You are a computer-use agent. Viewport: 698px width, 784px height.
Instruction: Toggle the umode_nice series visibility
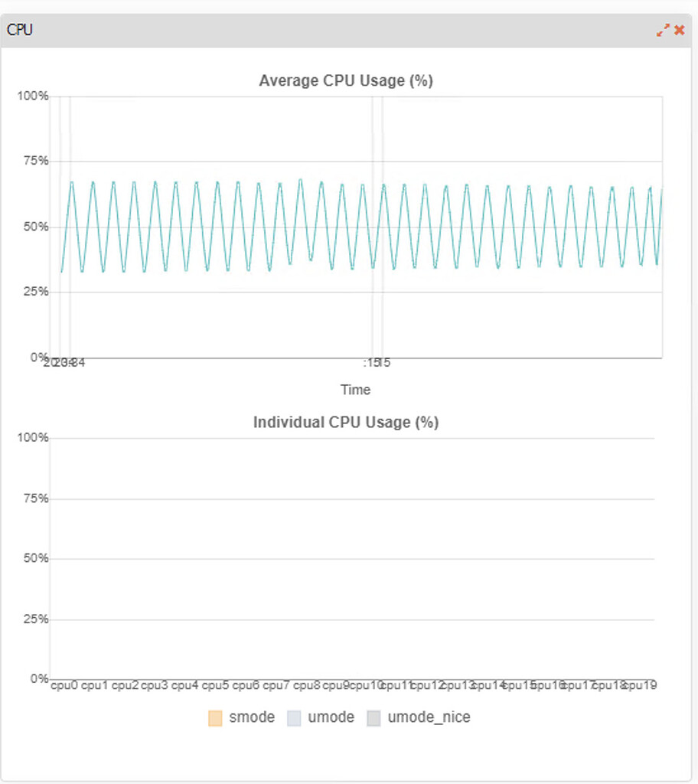(429, 718)
